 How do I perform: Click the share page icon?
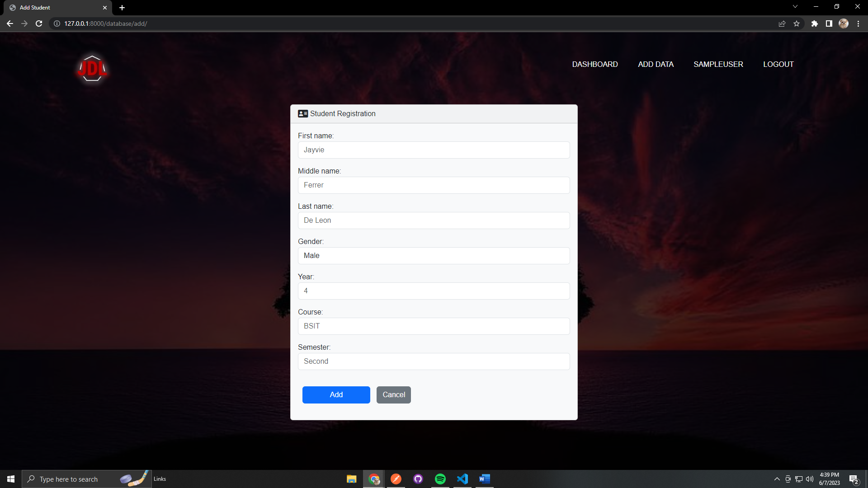coord(782,23)
